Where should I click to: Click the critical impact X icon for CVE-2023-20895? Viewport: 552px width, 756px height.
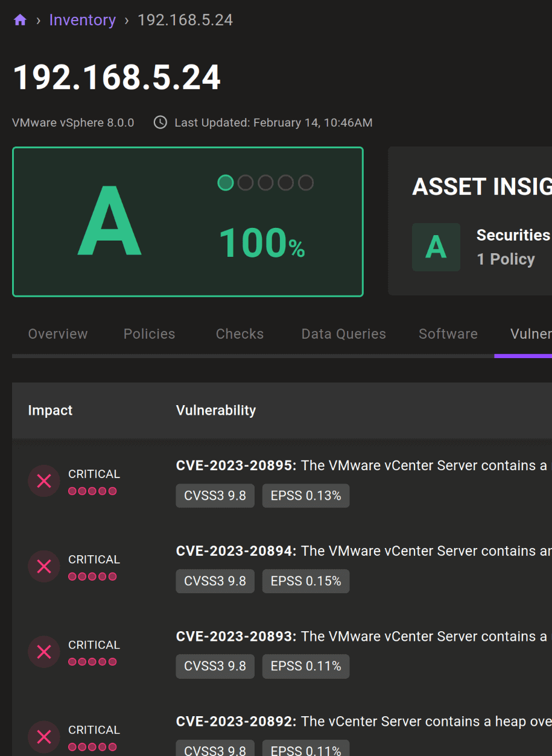tap(43, 480)
